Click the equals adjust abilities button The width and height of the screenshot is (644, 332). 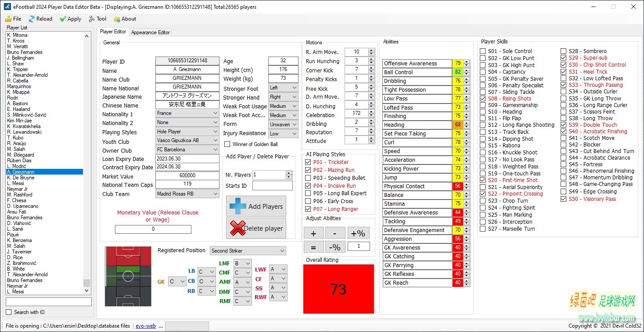coord(313,247)
